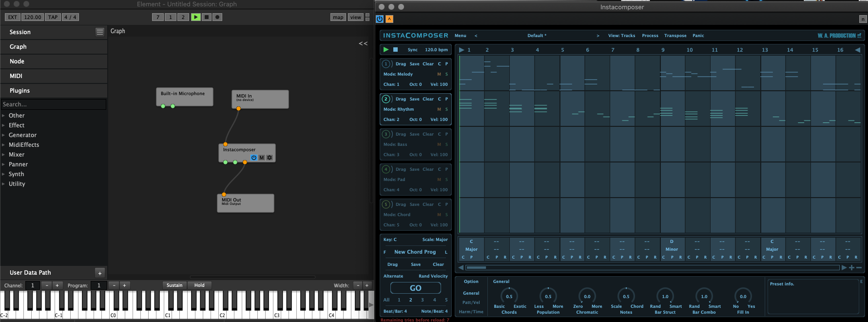Select track 4 number circle

click(x=386, y=169)
